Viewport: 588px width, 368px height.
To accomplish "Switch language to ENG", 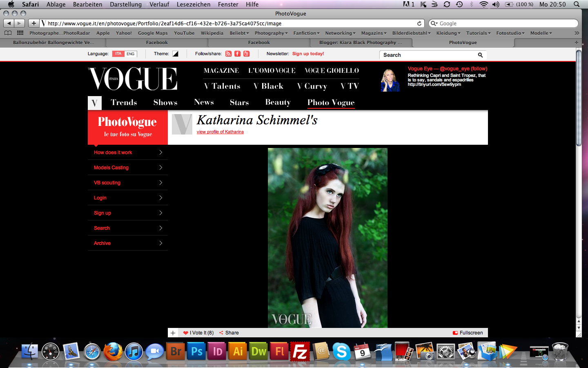I will (131, 54).
